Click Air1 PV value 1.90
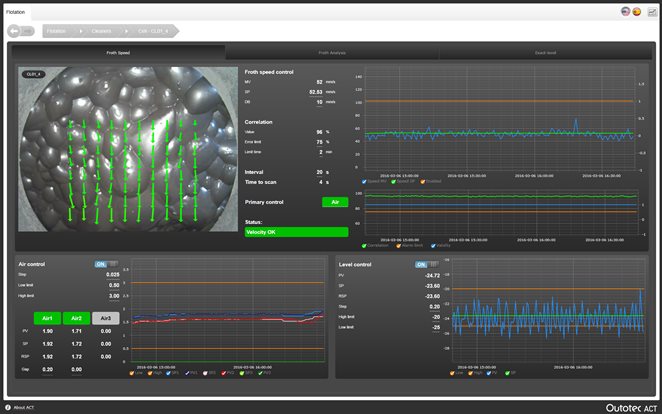This screenshot has width=662, height=414. point(48,331)
